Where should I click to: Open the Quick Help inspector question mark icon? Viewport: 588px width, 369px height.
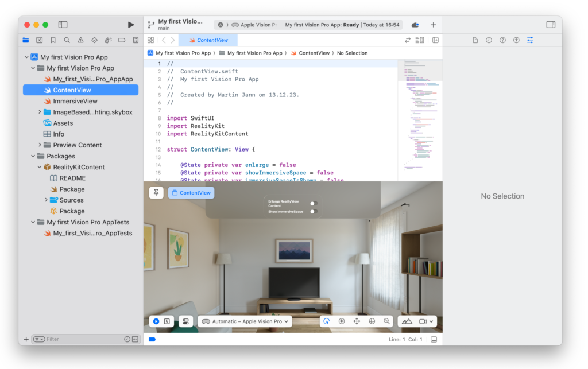coord(502,40)
